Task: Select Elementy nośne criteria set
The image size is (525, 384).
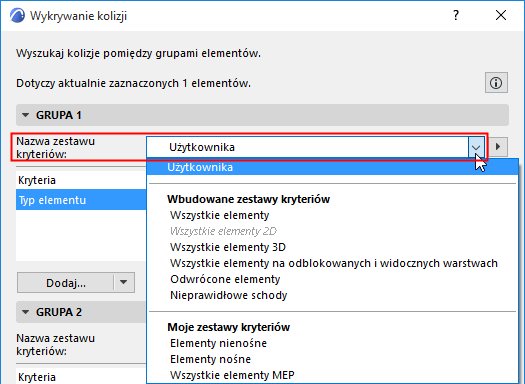Action: coord(210,359)
